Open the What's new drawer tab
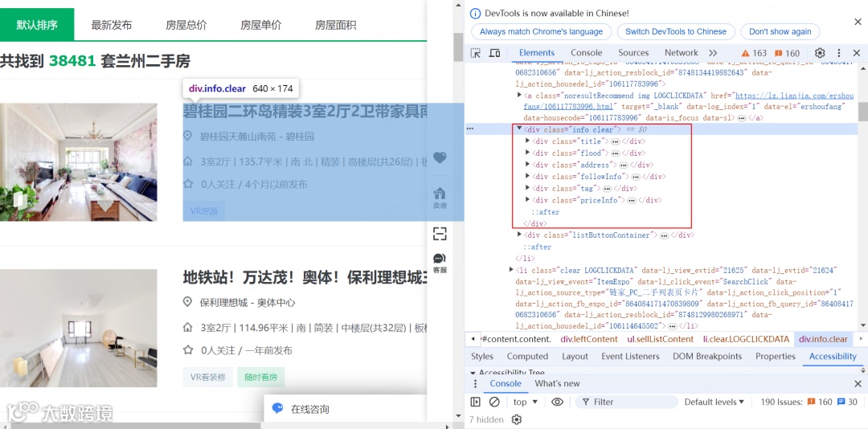The height and width of the screenshot is (429, 868). (x=557, y=383)
